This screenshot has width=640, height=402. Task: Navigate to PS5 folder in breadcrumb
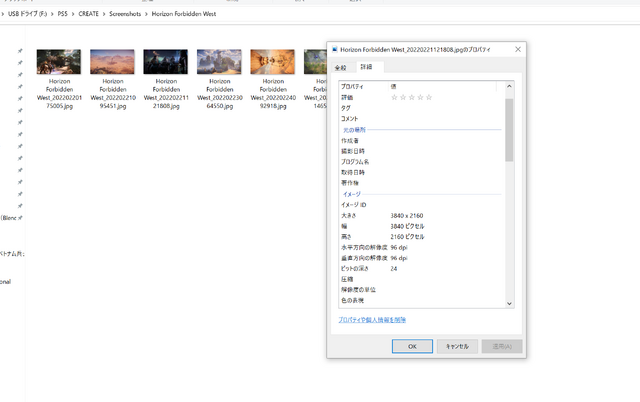click(x=62, y=14)
